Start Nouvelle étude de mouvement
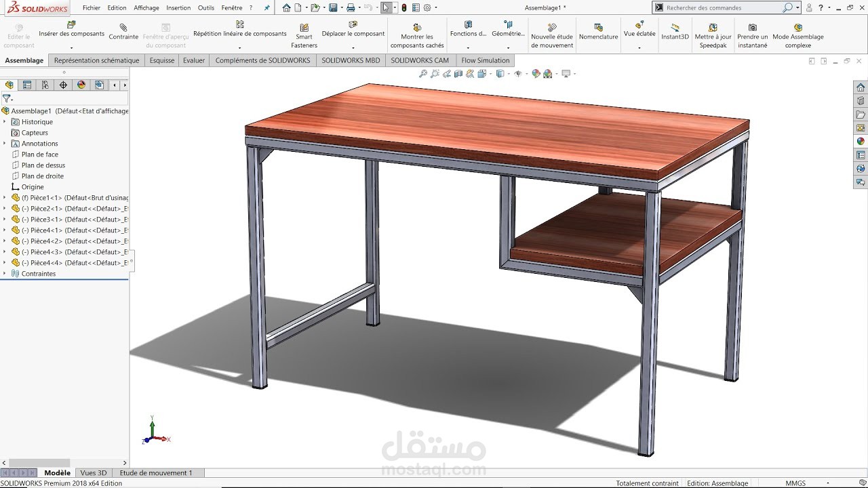Screen dimensions: 868x488 coord(552,36)
